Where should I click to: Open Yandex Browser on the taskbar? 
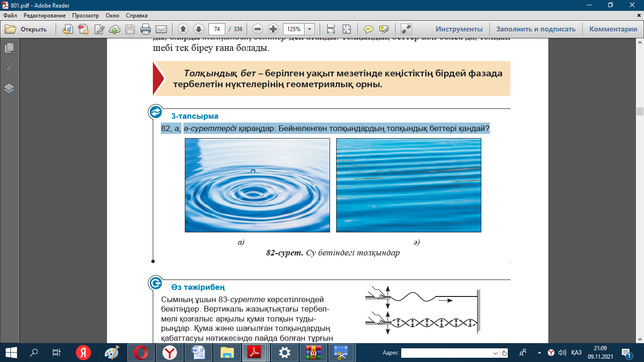[x=170, y=353]
